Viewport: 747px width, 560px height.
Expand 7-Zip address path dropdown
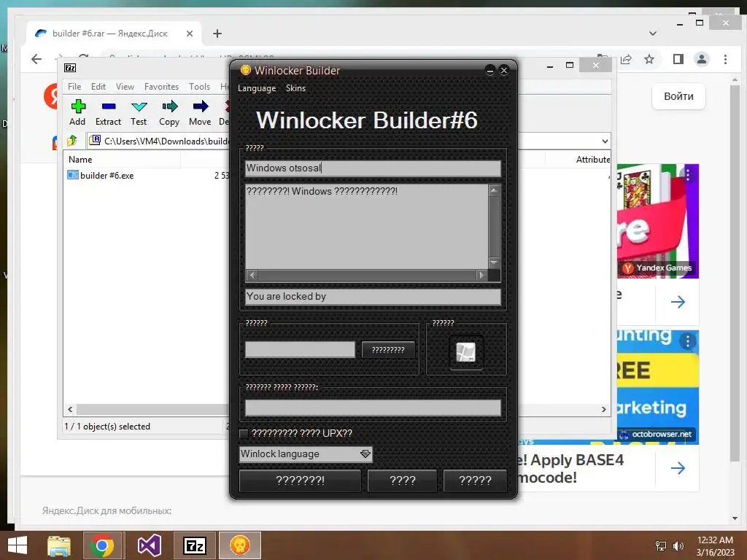[605, 141]
